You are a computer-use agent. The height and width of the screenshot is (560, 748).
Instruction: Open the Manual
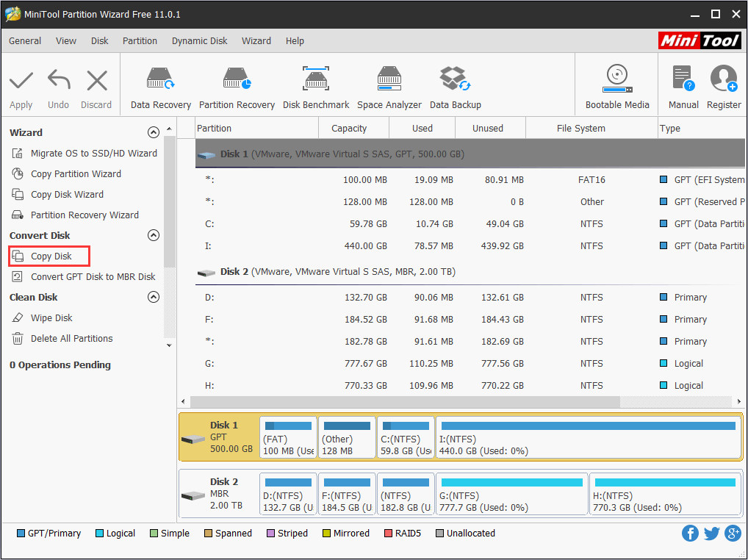(683, 84)
